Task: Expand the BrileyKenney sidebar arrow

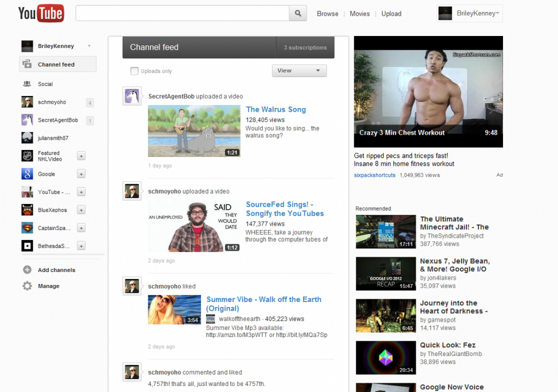Action: pyautogui.click(x=89, y=46)
